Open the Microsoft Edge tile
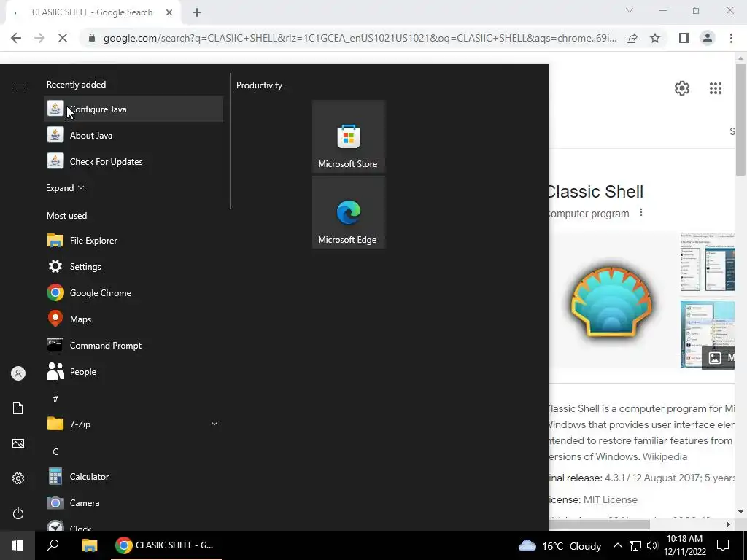 [348, 212]
